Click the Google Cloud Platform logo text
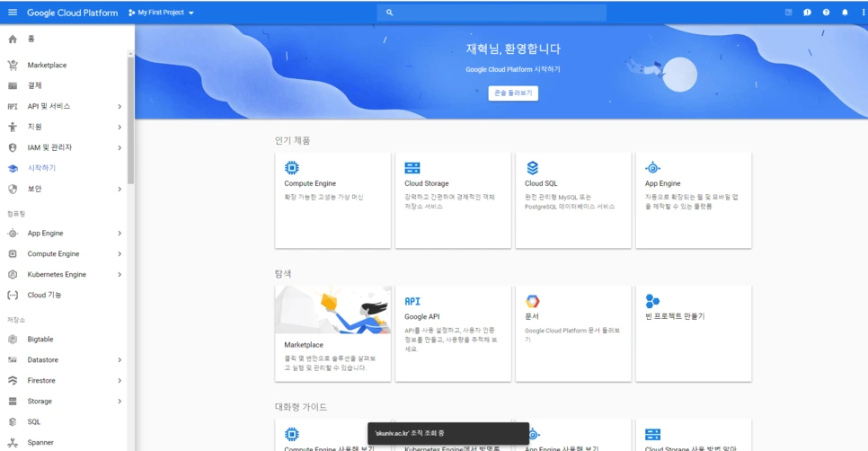 73,13
